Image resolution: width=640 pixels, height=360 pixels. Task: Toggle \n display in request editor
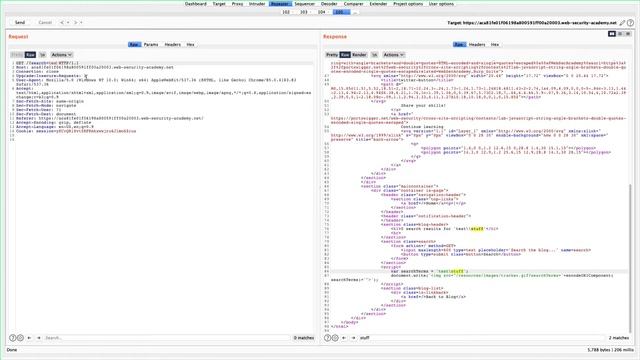tap(42, 55)
